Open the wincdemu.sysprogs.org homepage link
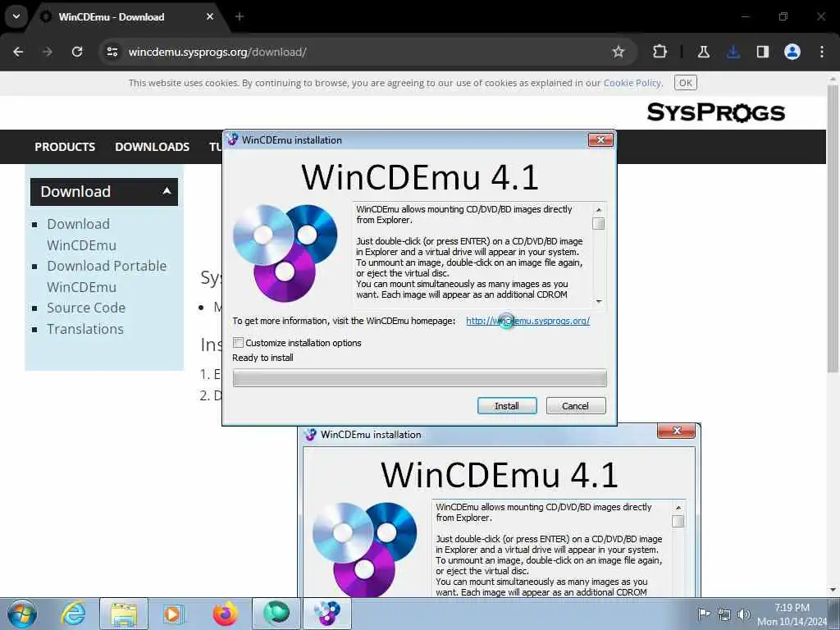Viewport: 840px width, 630px height. 527,321
